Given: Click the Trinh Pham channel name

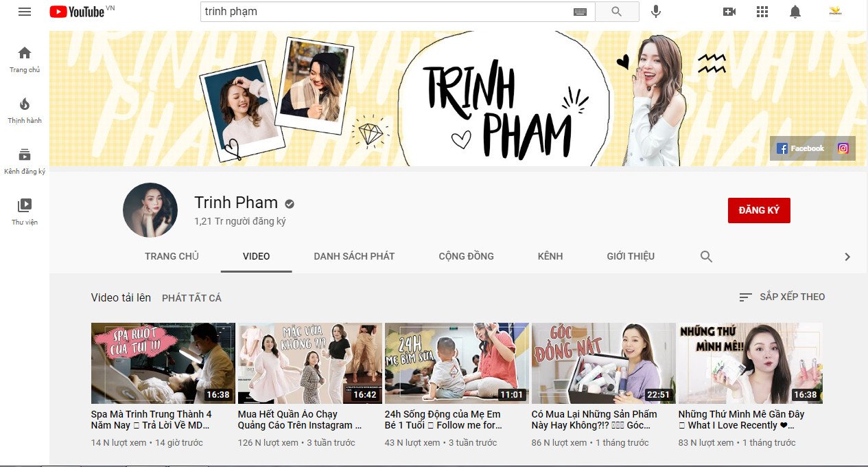Looking at the screenshot, I should tap(236, 203).
